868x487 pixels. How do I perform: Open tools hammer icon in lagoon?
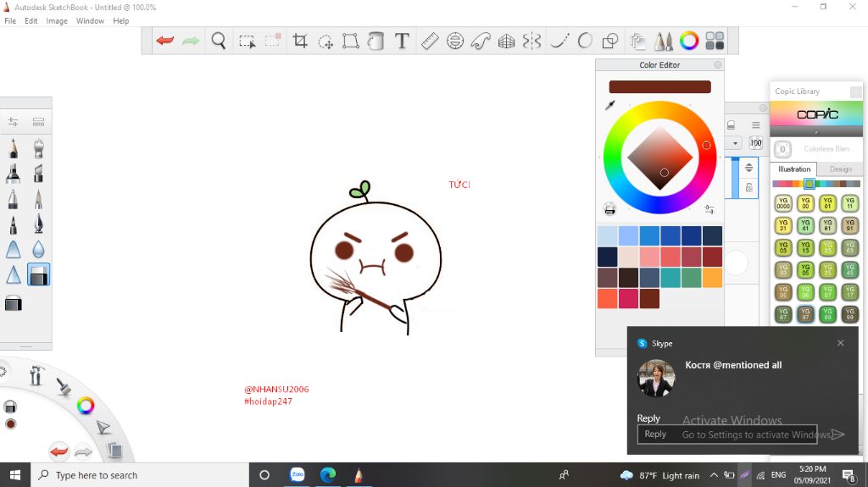(36, 376)
